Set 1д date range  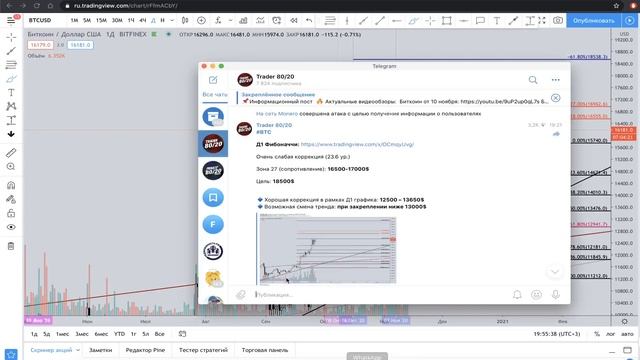pyautogui.click(x=34, y=333)
